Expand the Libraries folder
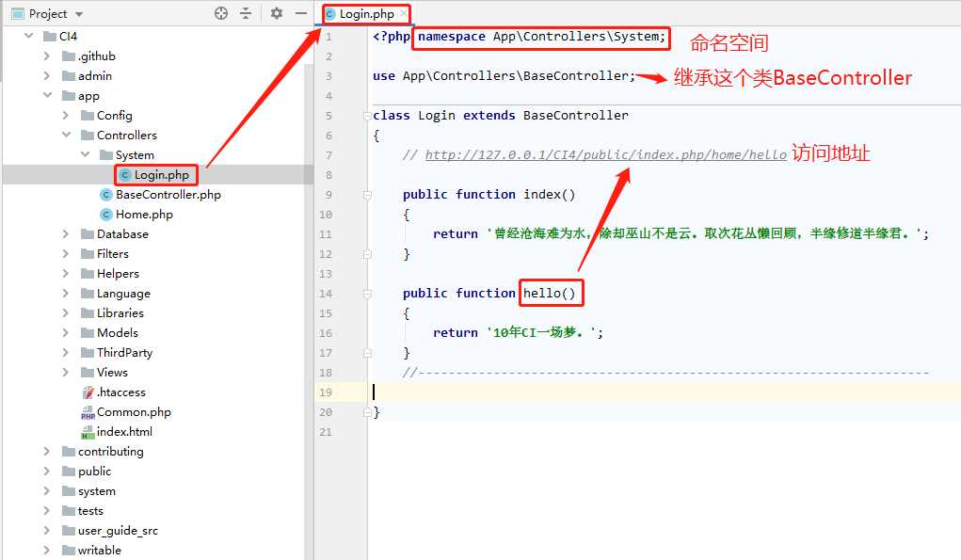961x560 pixels. coord(66,313)
